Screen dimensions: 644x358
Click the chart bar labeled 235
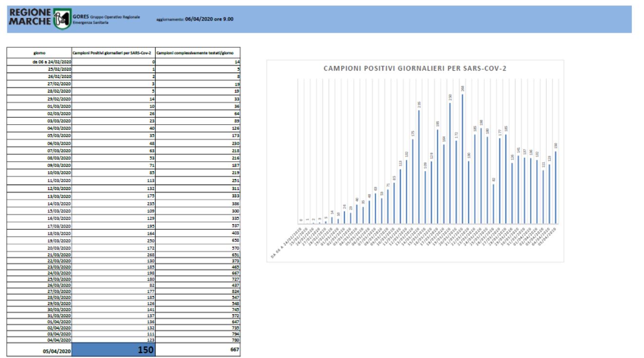(418, 167)
